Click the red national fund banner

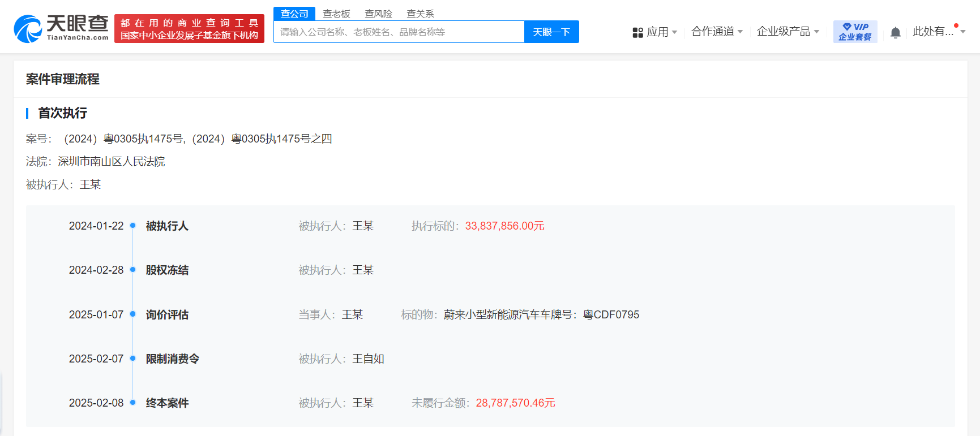tap(189, 29)
